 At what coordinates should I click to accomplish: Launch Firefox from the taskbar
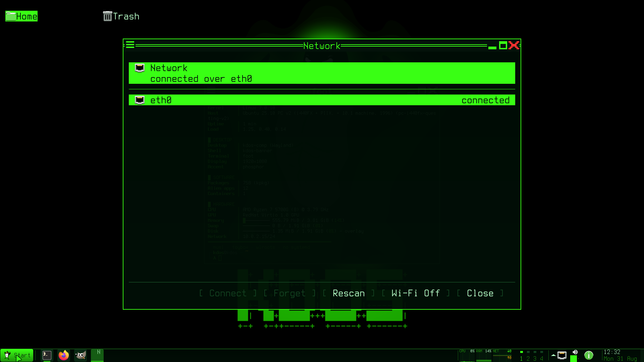pos(64,355)
